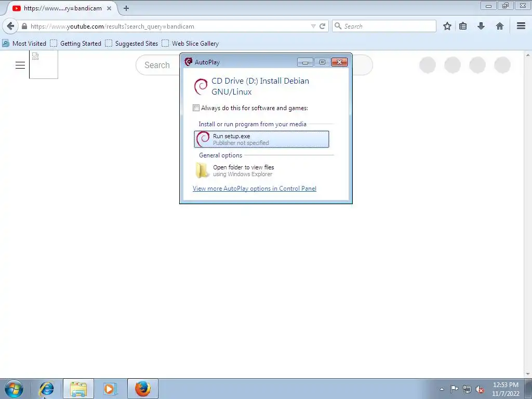Open the Downloads arrow icon

pyautogui.click(x=481, y=26)
